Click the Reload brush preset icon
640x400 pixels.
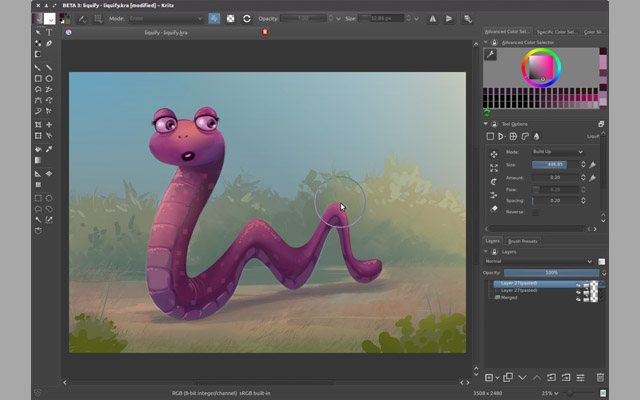point(247,19)
